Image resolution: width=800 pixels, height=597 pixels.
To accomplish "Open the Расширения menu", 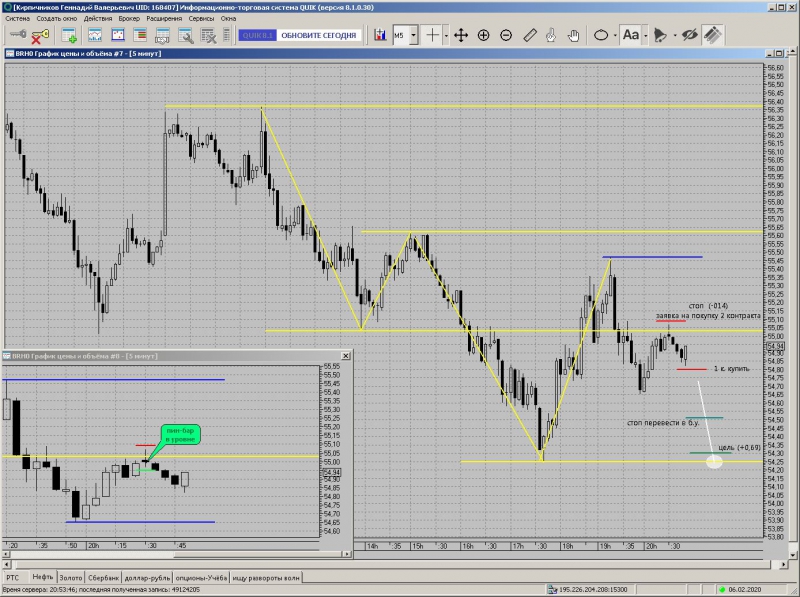I will coord(164,18).
